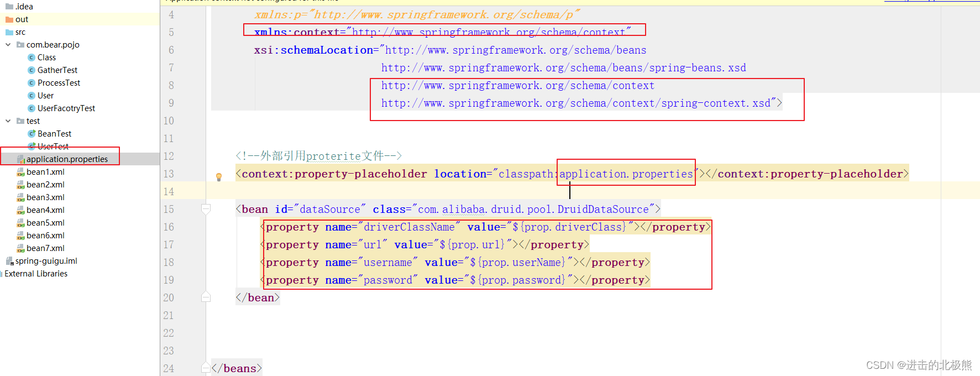980x376 pixels.
Task: Open bean1.xml in the project tree
Action: [x=45, y=172]
